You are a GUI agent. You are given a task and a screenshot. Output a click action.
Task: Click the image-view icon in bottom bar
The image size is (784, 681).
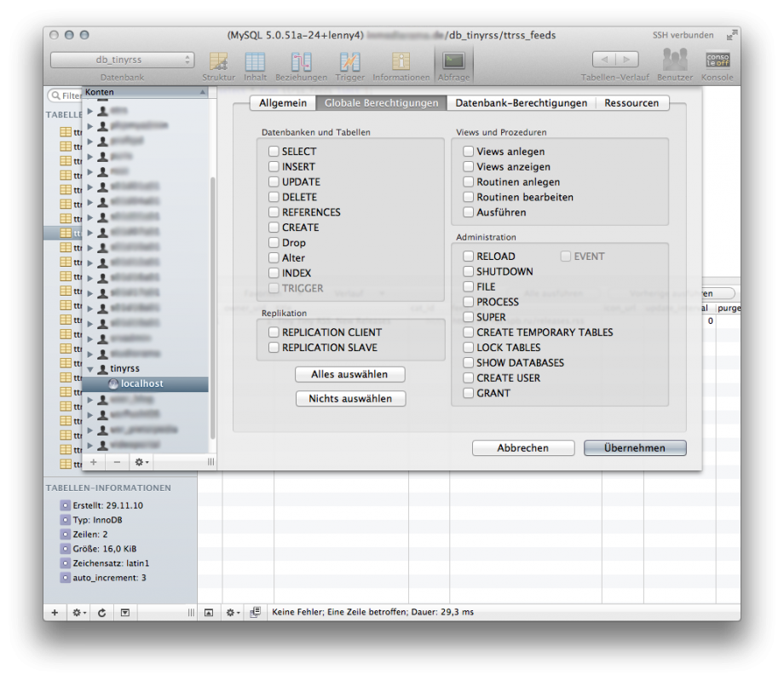(x=209, y=613)
